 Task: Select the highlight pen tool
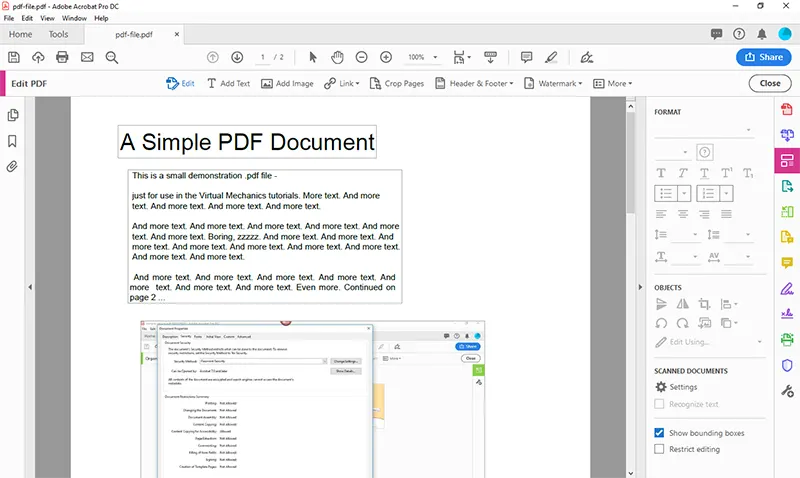point(551,57)
